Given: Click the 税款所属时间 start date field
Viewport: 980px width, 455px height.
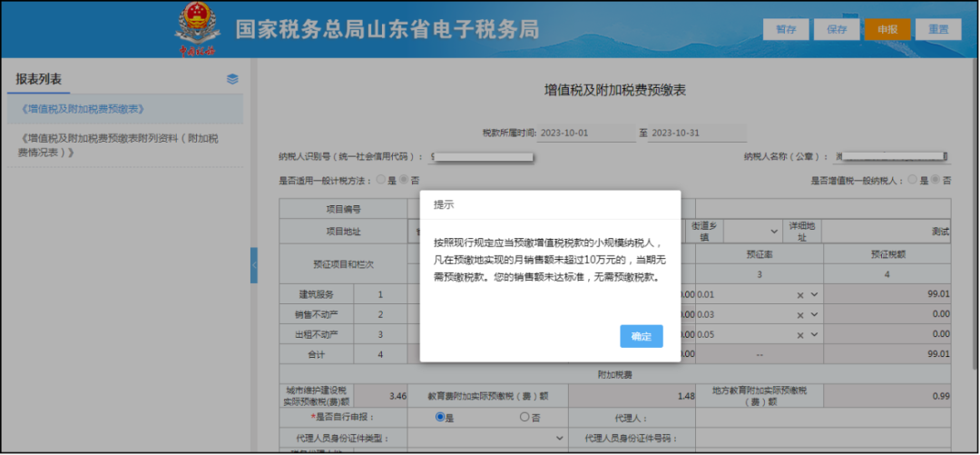Looking at the screenshot, I should point(586,133).
